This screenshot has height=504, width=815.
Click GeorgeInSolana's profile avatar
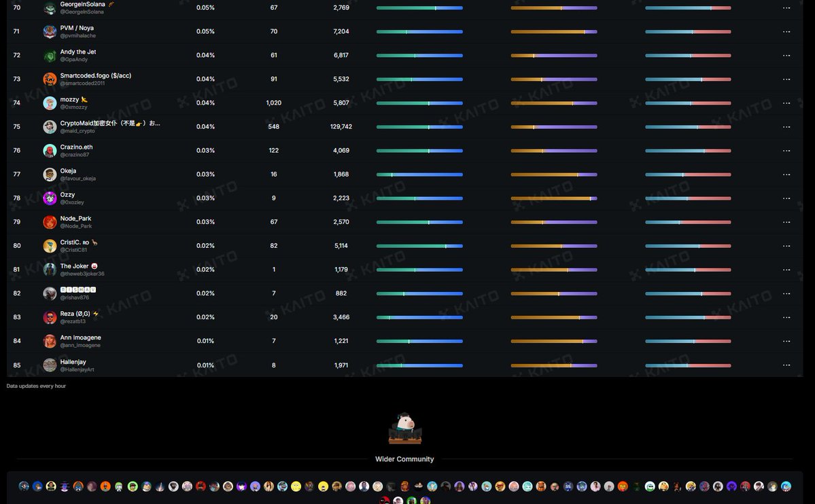[50, 8]
